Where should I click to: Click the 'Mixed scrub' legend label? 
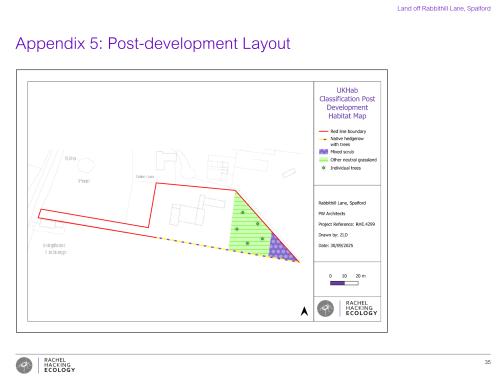click(x=342, y=152)
